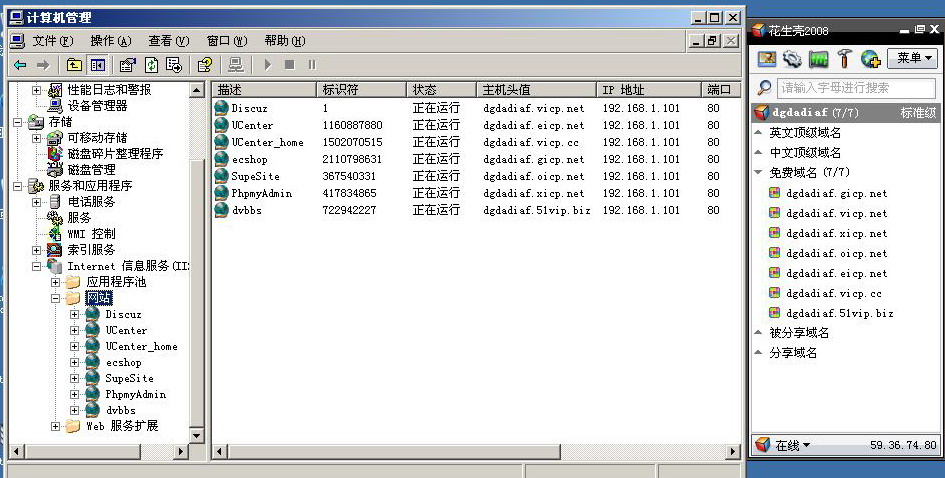Viewport: 945px width, 478px height.
Task: Select the ecshop globe icon in site list
Action: coord(221,159)
